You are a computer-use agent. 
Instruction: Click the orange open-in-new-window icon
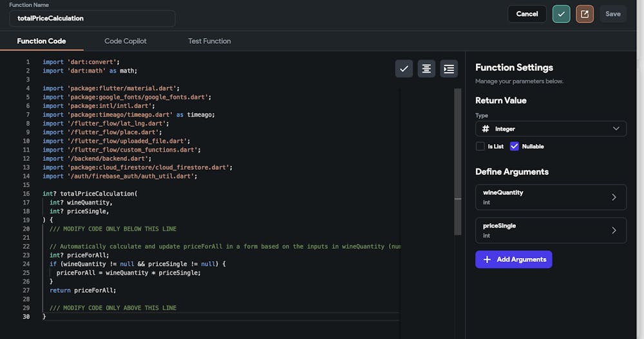[x=585, y=14]
